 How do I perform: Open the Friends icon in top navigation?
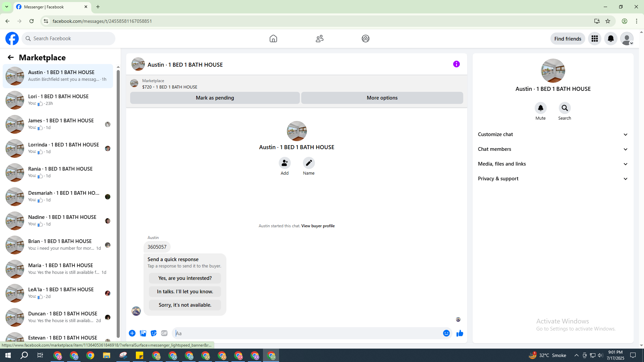pyautogui.click(x=320, y=39)
